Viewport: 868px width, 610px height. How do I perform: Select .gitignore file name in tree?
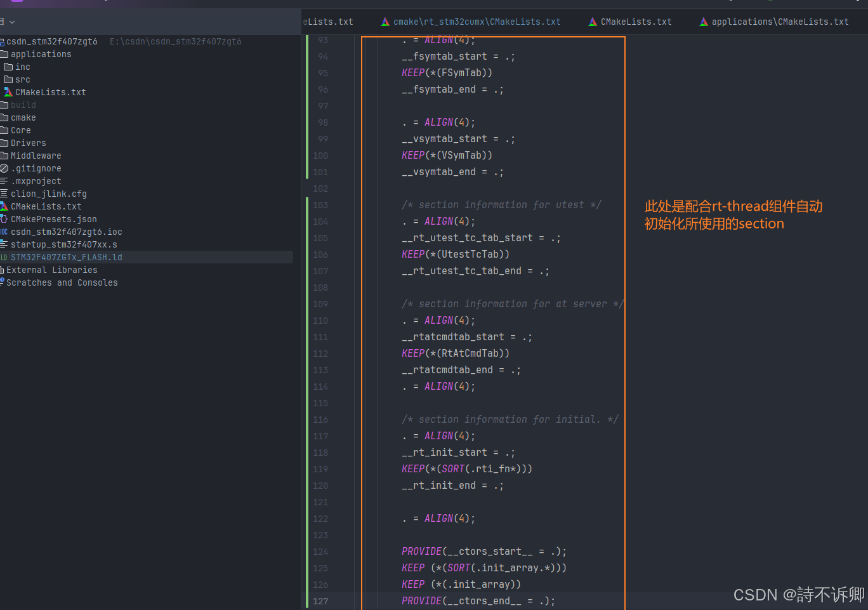[x=36, y=168]
